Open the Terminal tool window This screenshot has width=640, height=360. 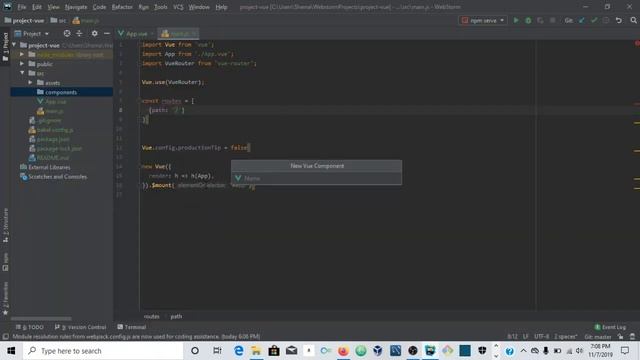pos(131,327)
